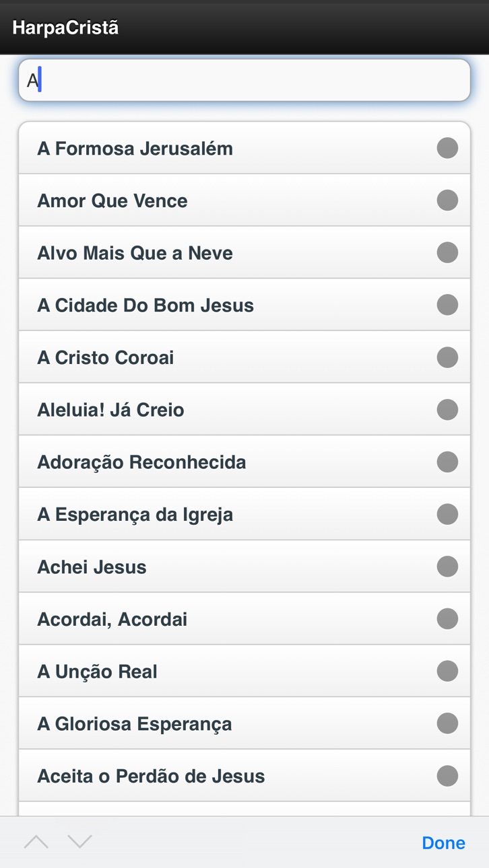
Task: Tap the gray circle icon beside Amor Que Vence
Action: [x=447, y=201]
